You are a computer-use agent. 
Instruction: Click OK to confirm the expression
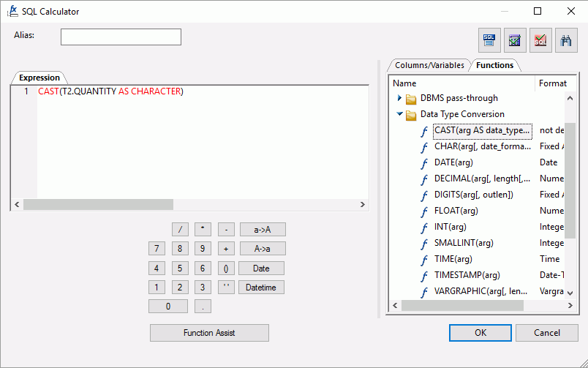coord(480,333)
